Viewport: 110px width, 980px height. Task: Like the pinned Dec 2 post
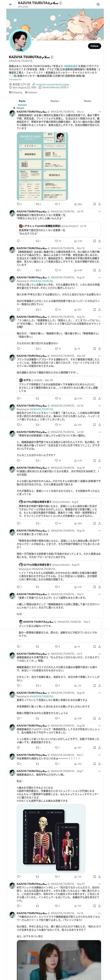(56, 204)
